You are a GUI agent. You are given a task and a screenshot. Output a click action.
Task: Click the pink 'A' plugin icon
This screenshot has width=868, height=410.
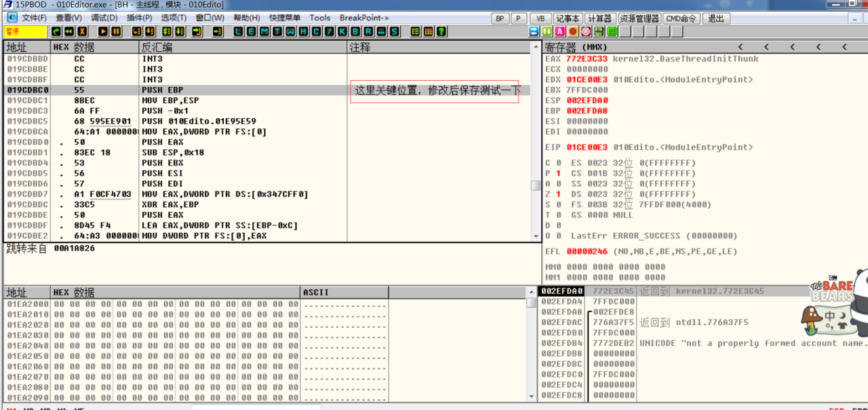[x=560, y=32]
